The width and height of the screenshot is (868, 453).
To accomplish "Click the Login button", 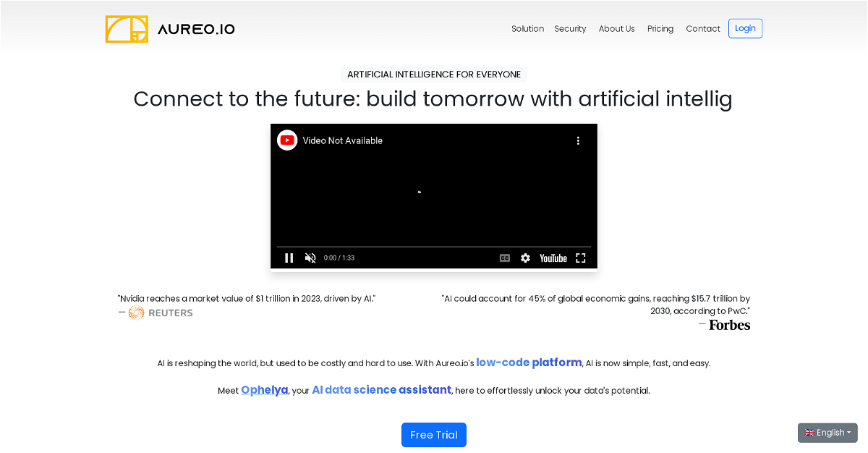I will [x=745, y=29].
